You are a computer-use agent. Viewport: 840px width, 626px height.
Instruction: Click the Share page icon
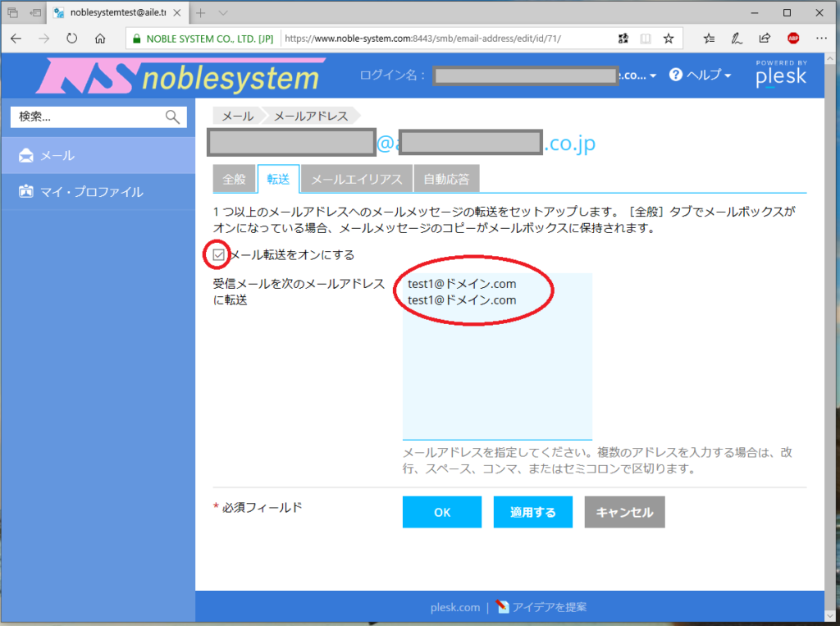pyautogui.click(x=765, y=39)
